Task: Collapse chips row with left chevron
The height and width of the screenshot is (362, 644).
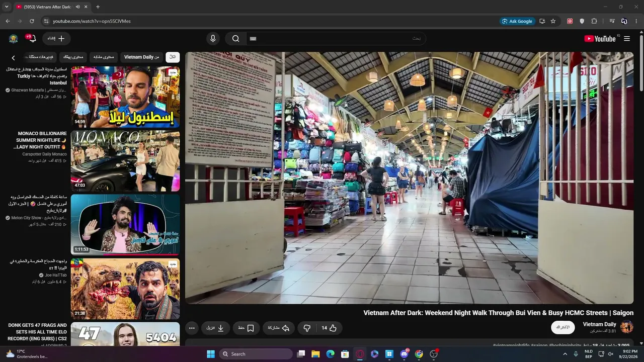Action: [x=14, y=57]
